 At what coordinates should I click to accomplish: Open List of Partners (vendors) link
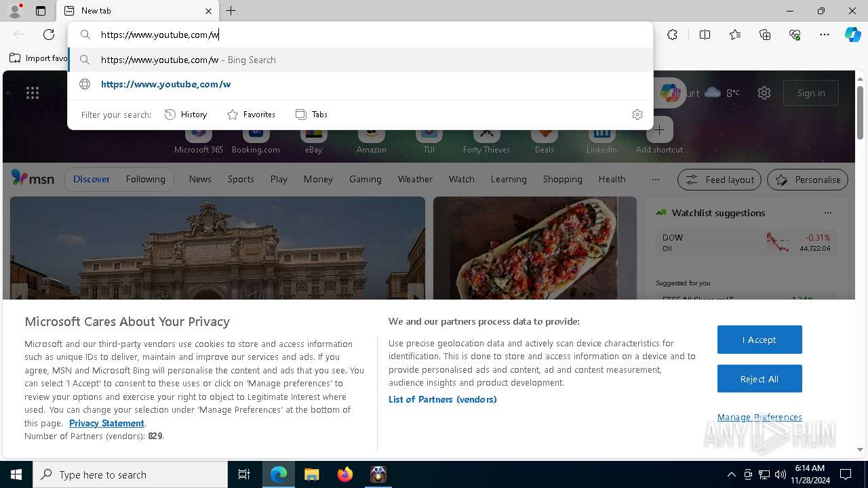point(442,399)
